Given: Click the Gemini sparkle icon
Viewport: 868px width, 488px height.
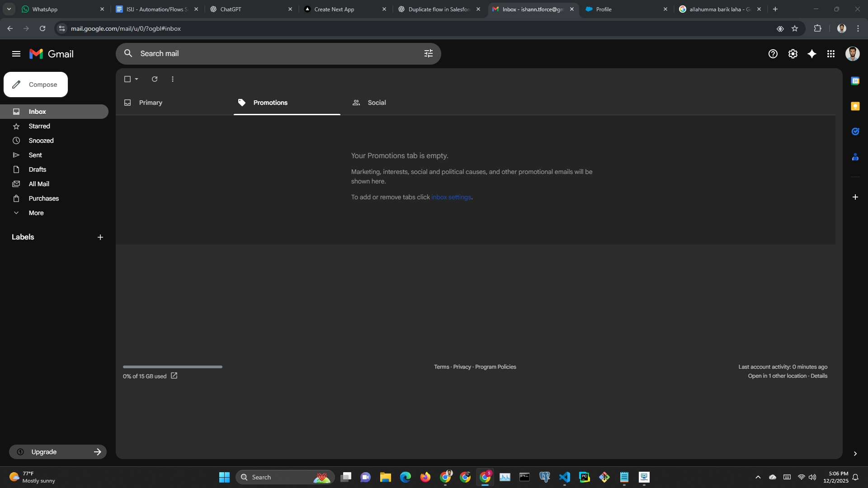Looking at the screenshot, I should pyautogui.click(x=812, y=54).
